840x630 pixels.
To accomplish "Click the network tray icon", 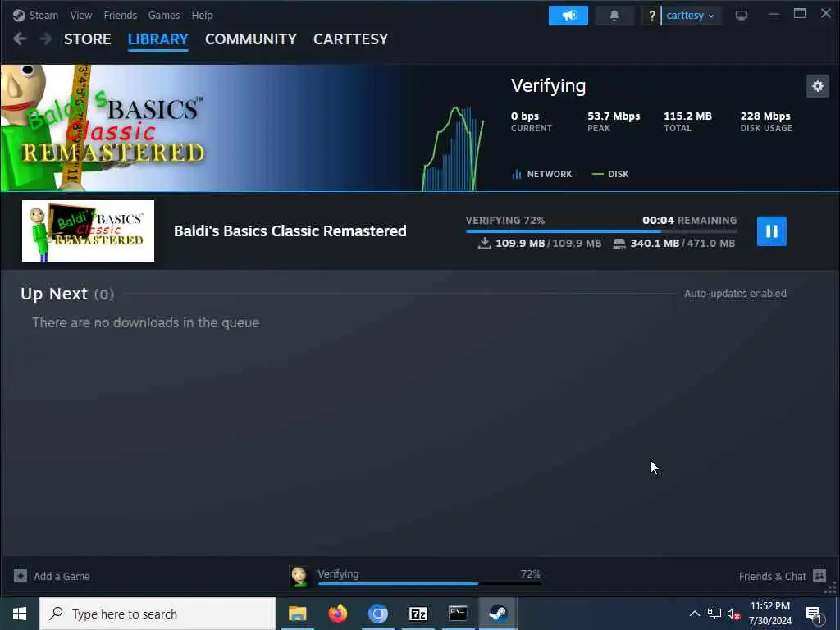I will 714,614.
